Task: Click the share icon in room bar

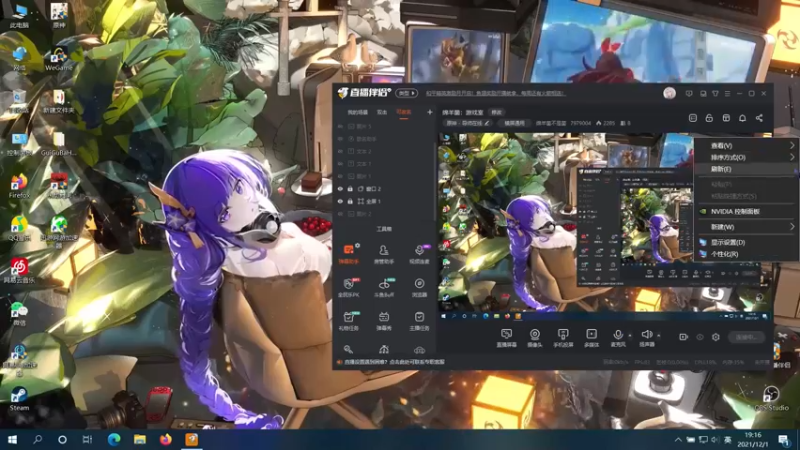Action: point(759,118)
